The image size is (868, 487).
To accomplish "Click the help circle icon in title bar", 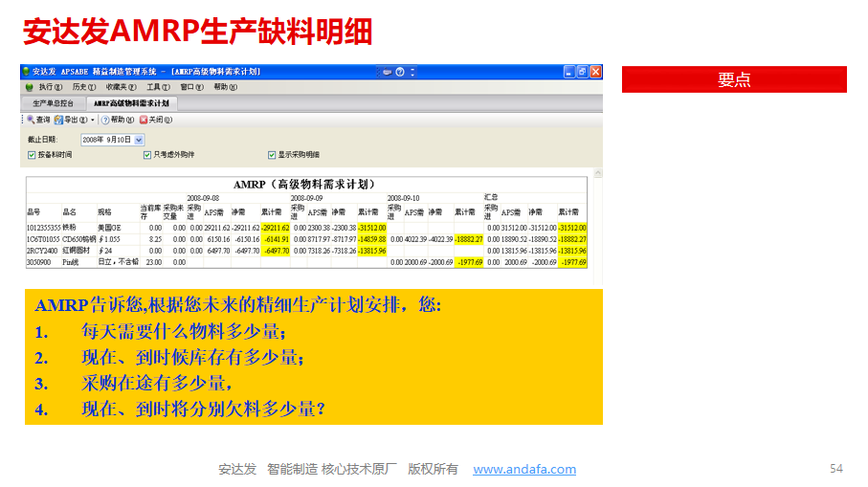I will pos(400,72).
